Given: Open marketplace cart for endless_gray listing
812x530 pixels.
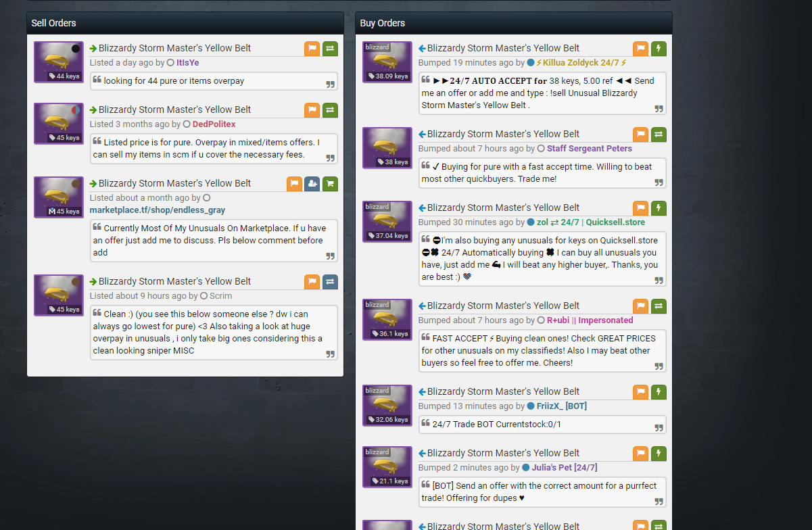Looking at the screenshot, I should pyautogui.click(x=330, y=184).
